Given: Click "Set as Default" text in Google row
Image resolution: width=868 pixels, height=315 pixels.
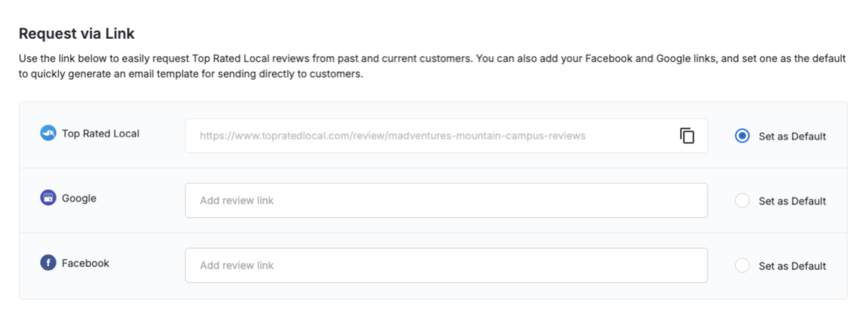Looking at the screenshot, I should 792,201.
